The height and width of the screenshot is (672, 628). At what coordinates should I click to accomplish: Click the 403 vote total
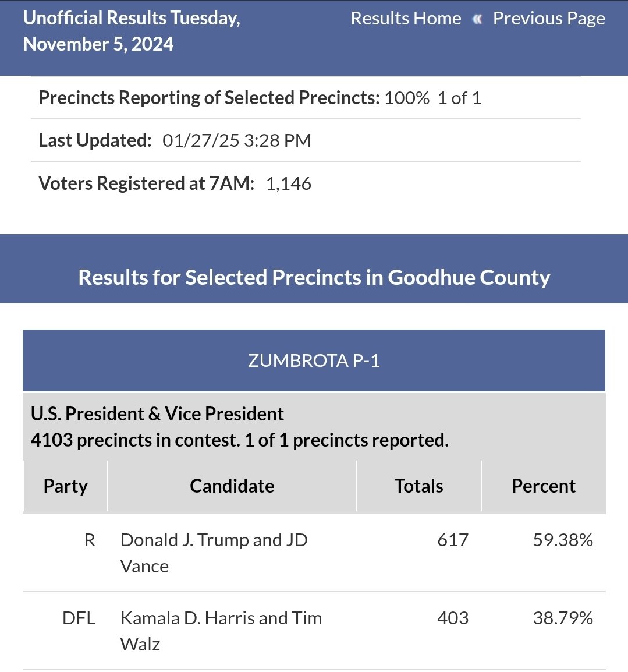[453, 618]
